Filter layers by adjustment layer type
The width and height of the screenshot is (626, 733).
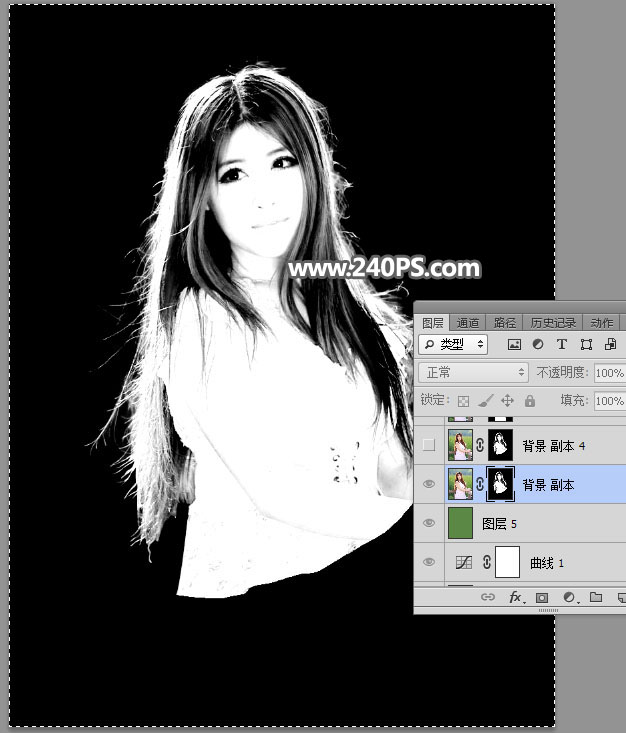click(538, 345)
